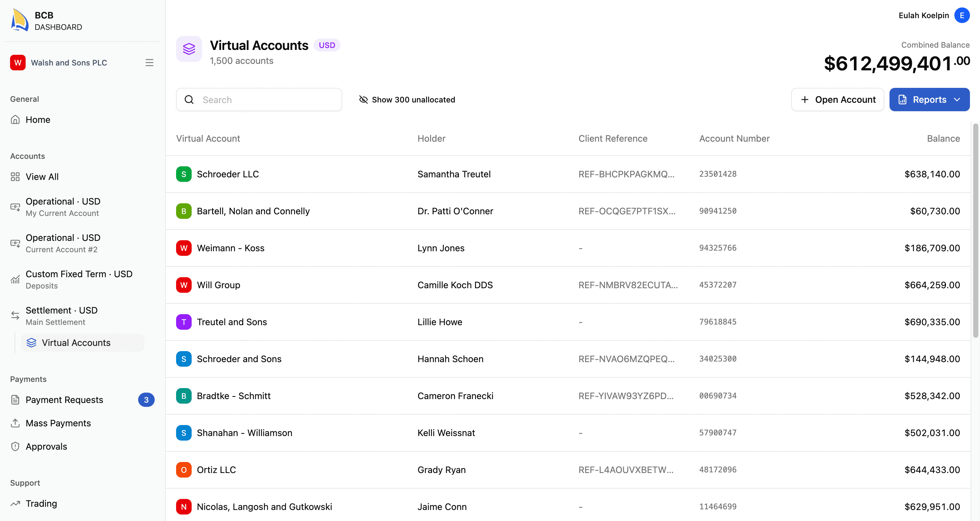Click the red W company avatar

[x=18, y=63]
